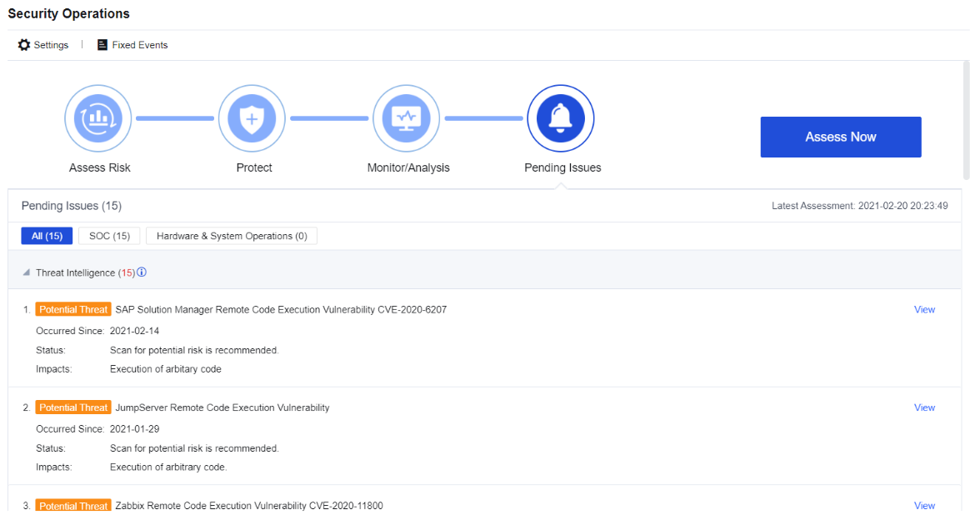Switch to the SOC (15) tab
The height and width of the screenshot is (520, 980).
[109, 236]
